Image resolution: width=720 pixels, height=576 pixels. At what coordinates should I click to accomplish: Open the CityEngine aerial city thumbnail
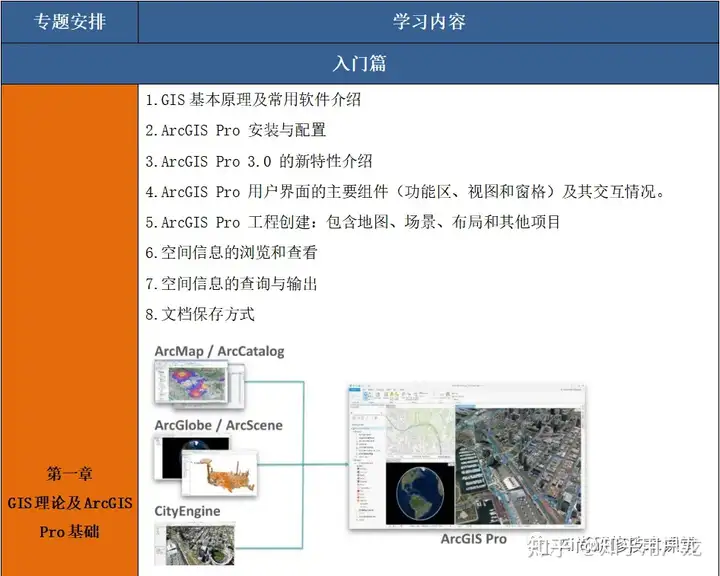point(195,545)
